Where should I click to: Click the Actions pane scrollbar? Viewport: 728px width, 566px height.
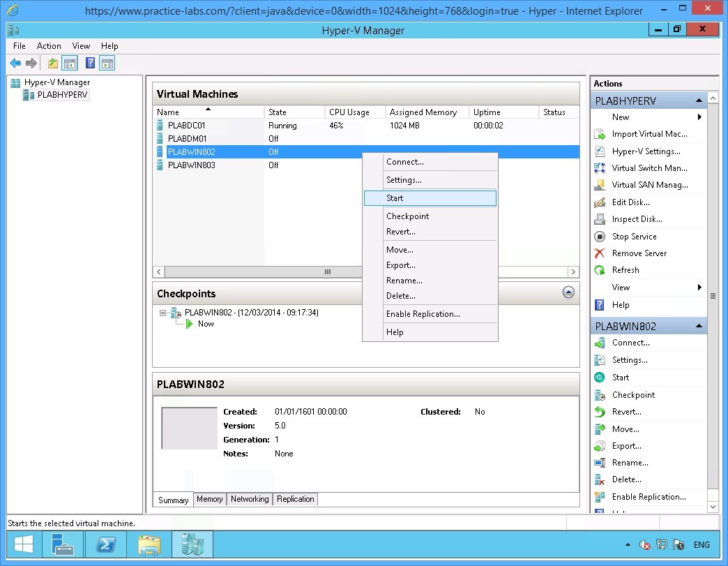coord(713,296)
